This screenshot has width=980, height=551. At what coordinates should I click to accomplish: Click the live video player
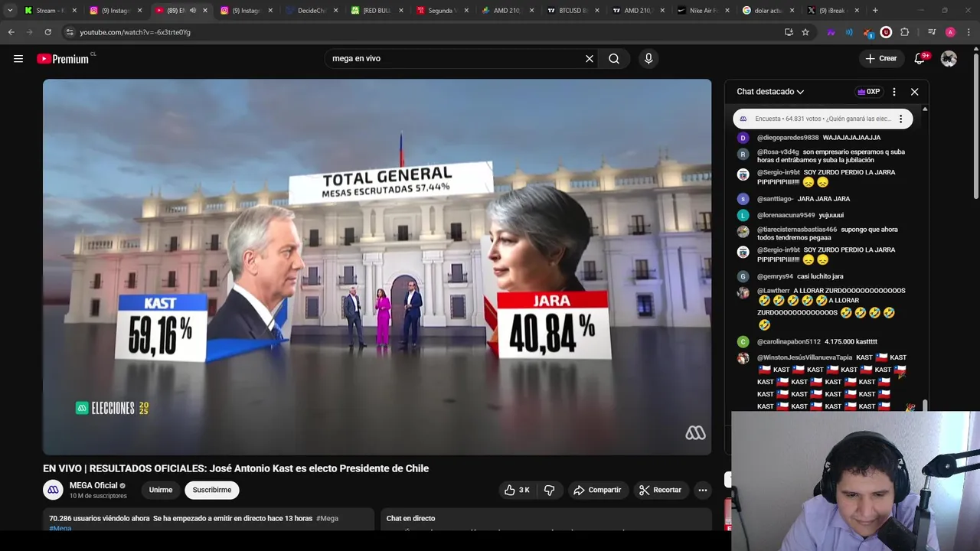tap(377, 267)
